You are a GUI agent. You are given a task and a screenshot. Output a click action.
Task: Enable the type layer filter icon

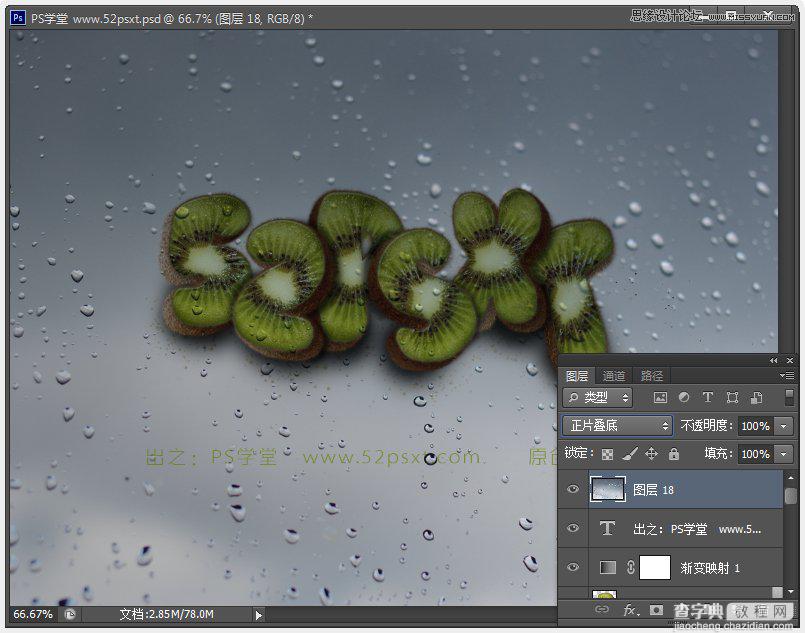pos(707,397)
